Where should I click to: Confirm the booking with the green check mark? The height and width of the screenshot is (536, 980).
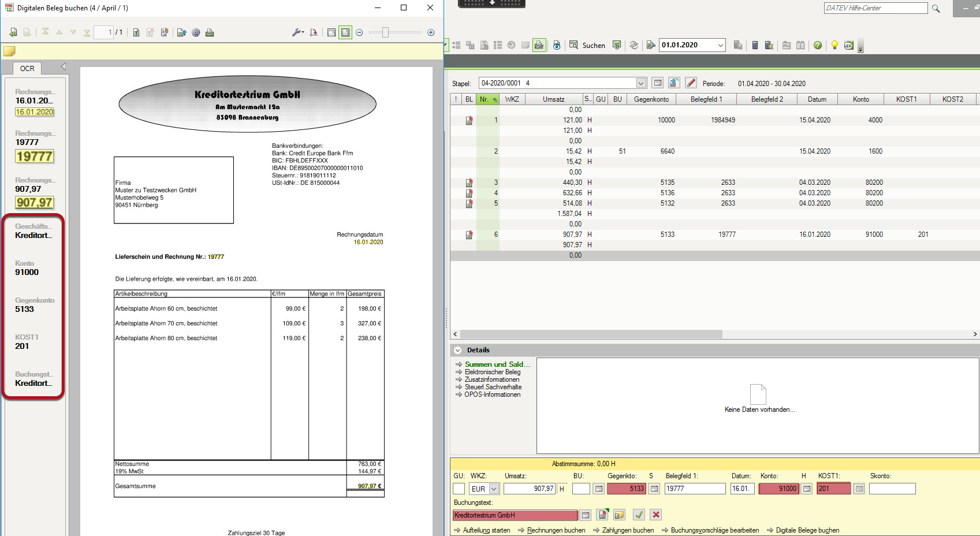coord(639,515)
